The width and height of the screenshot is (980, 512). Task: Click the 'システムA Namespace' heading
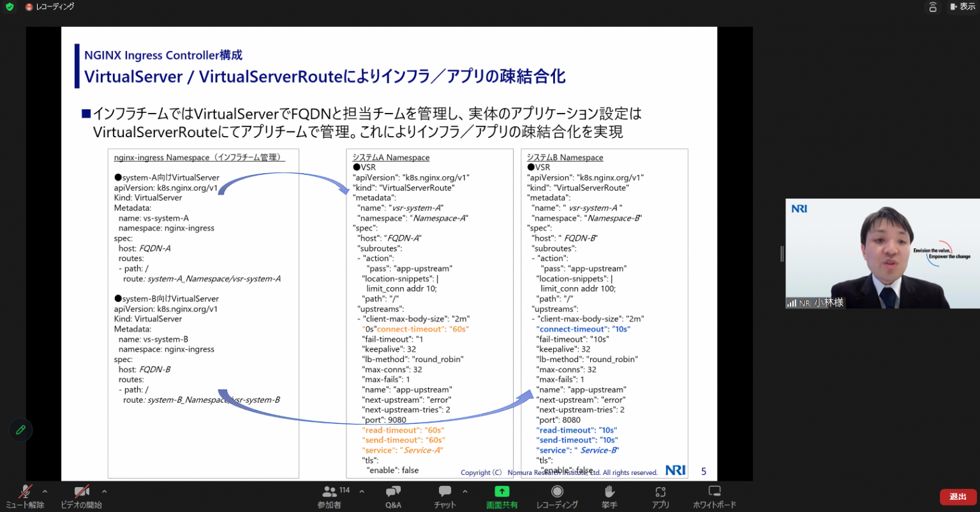[x=391, y=157]
